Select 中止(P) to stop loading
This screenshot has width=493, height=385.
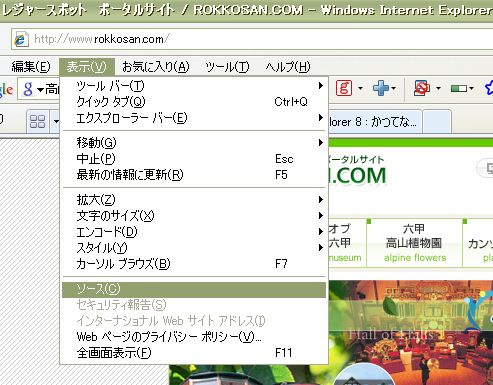[194, 159]
